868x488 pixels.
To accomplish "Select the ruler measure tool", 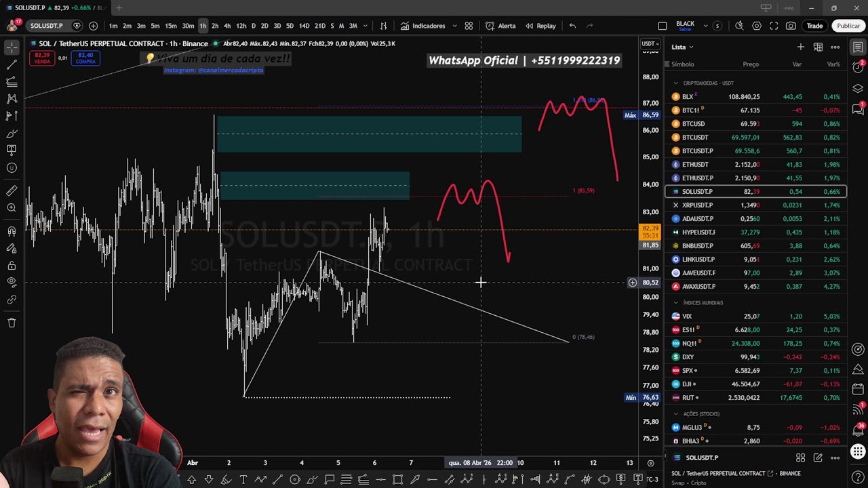I will point(12,191).
